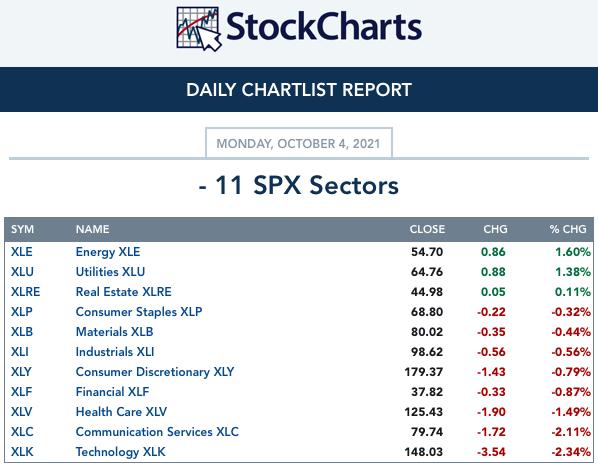The height and width of the screenshot is (467, 598).
Task: Click the XLF symbol link
Action: click(x=21, y=392)
